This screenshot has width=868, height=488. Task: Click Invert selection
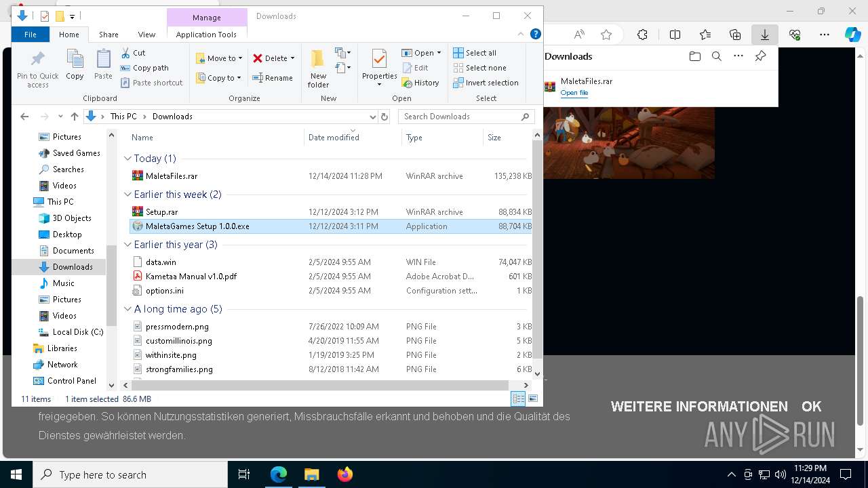(x=486, y=83)
